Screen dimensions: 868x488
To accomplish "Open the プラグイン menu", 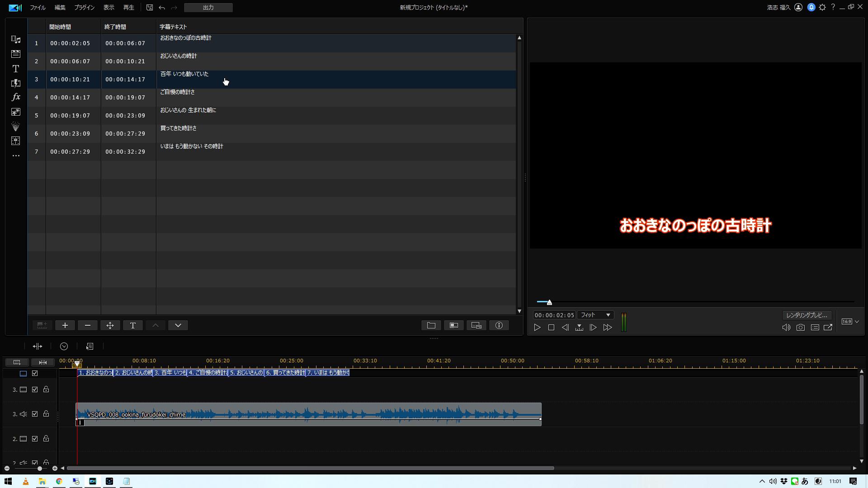I will (x=84, y=8).
